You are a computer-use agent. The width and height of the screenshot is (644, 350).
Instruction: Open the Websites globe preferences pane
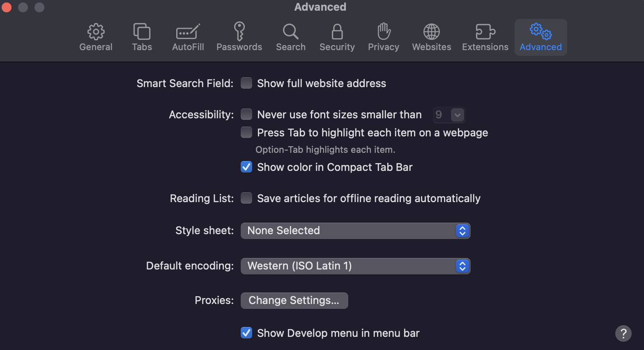click(x=431, y=37)
